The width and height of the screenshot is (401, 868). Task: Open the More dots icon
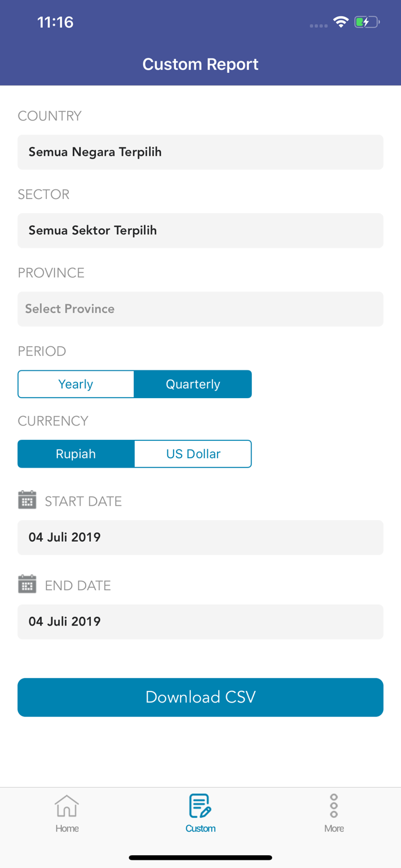pos(334,806)
